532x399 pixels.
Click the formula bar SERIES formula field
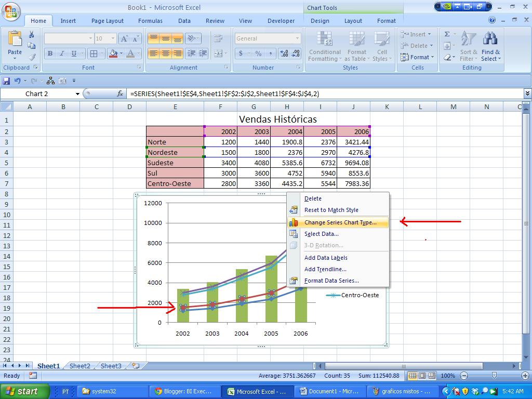(x=325, y=94)
